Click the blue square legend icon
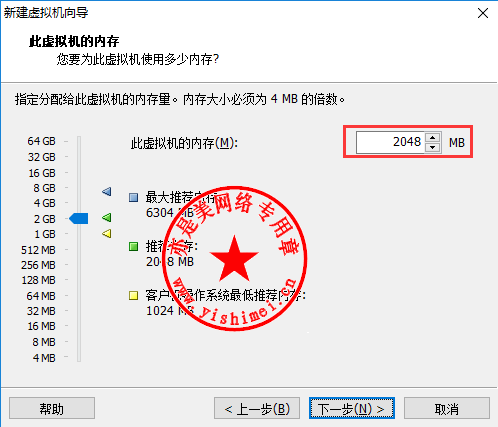Screen dimensions: 498x427 tap(133, 198)
